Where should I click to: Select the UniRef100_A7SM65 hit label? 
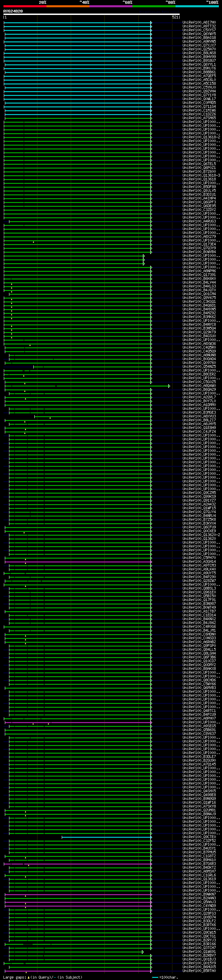coord(199,118)
